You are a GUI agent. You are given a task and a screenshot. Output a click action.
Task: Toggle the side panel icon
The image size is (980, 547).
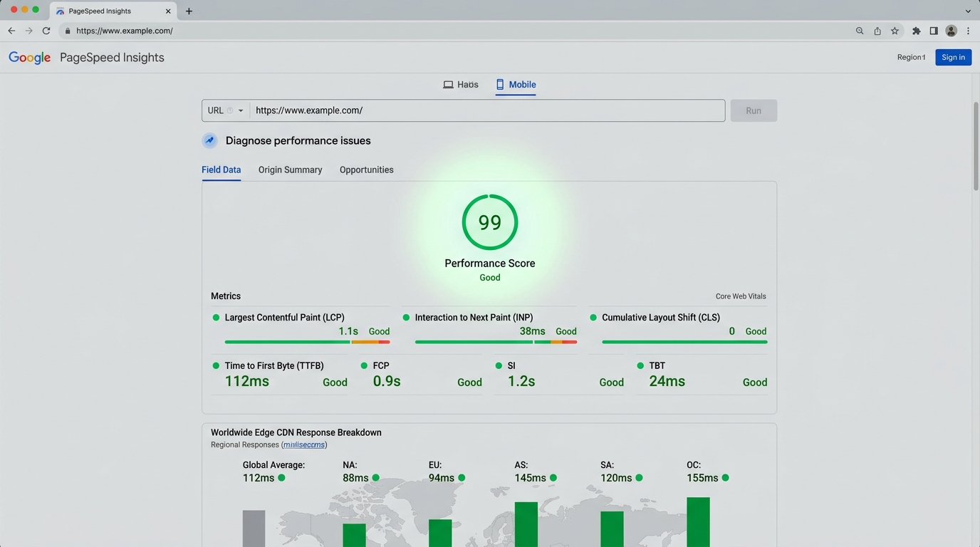click(934, 31)
